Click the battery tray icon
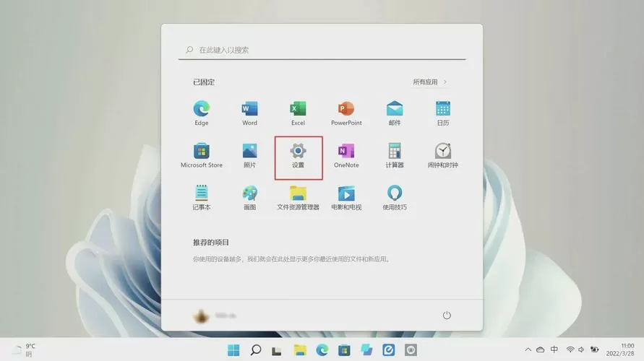The height and width of the screenshot is (361, 644). 594,349
